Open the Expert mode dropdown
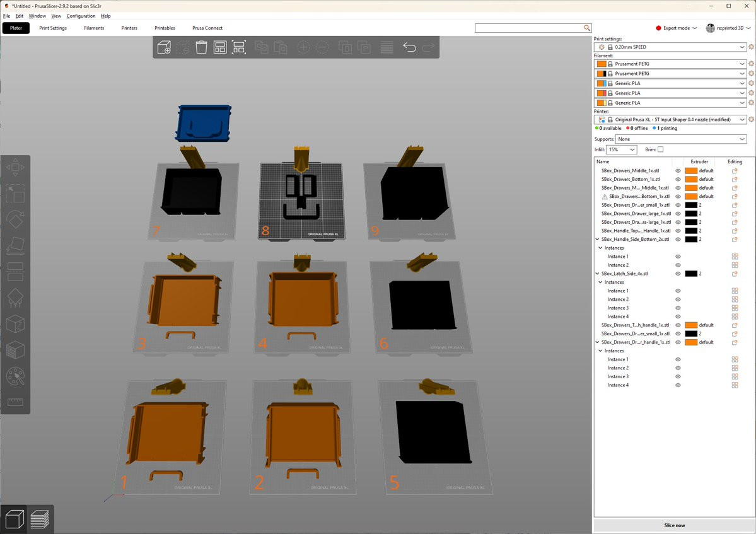 [677, 28]
